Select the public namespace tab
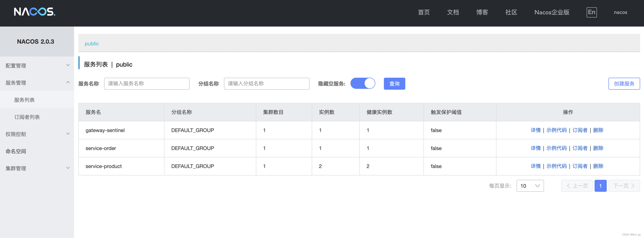The image size is (644, 238). [x=91, y=43]
